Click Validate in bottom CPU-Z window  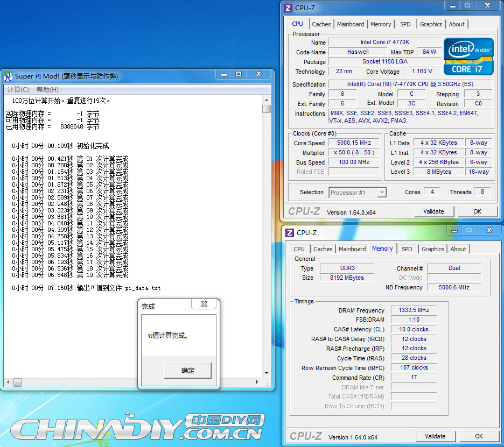tap(435, 436)
